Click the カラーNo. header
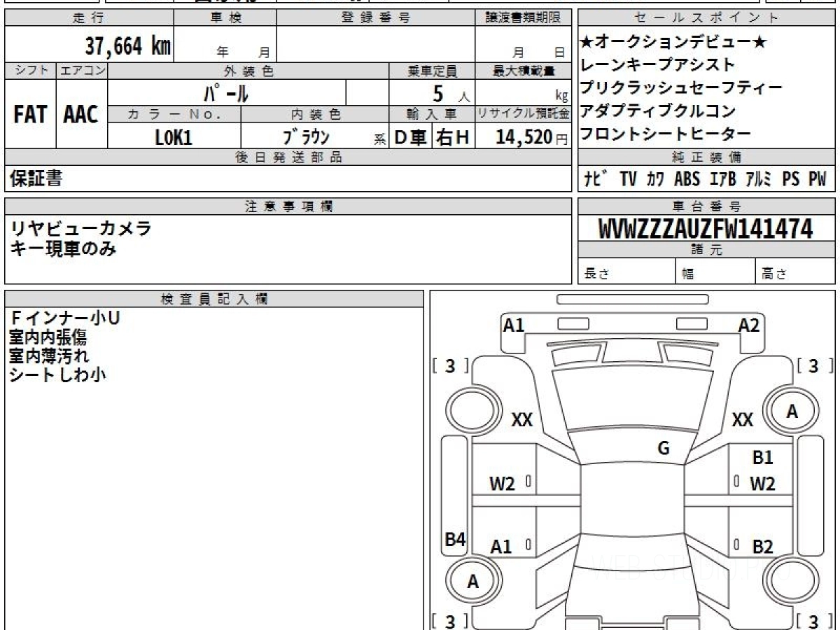 [x=174, y=114]
